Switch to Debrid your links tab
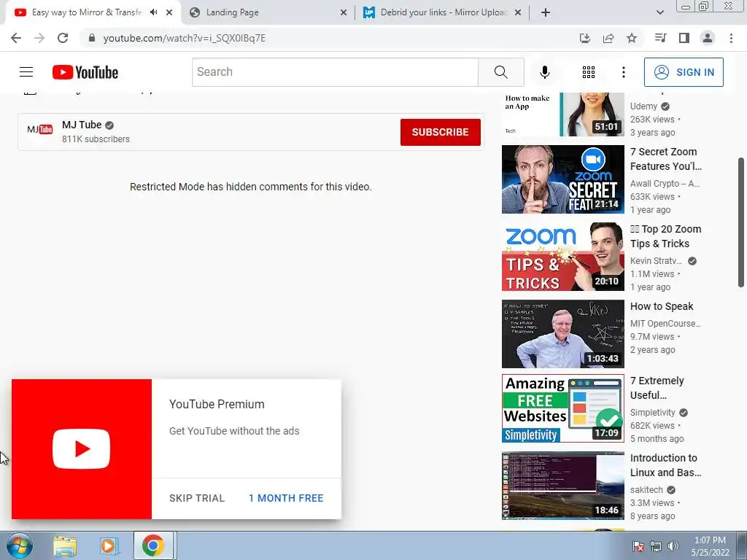Image resolution: width=747 pixels, height=560 pixels. point(442,12)
